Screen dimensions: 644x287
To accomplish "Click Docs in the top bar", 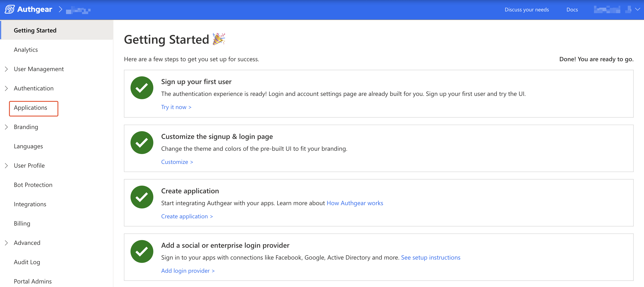I will 572,9.
